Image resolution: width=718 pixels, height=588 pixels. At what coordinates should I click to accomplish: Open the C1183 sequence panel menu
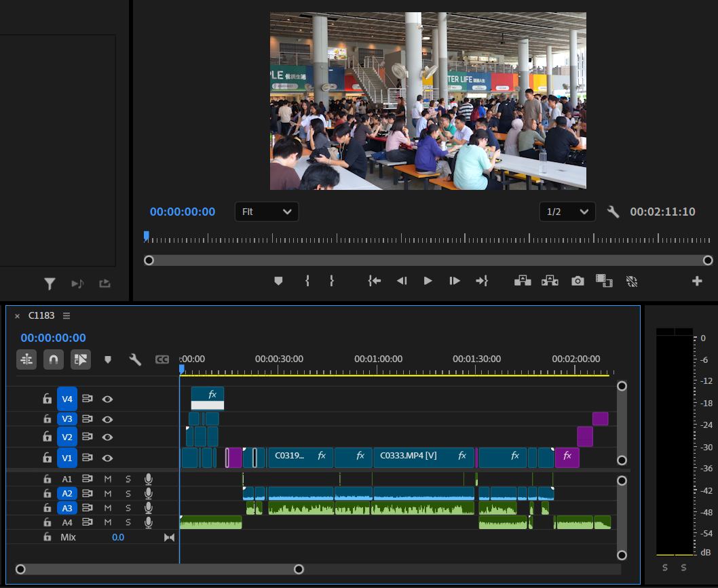pos(67,316)
